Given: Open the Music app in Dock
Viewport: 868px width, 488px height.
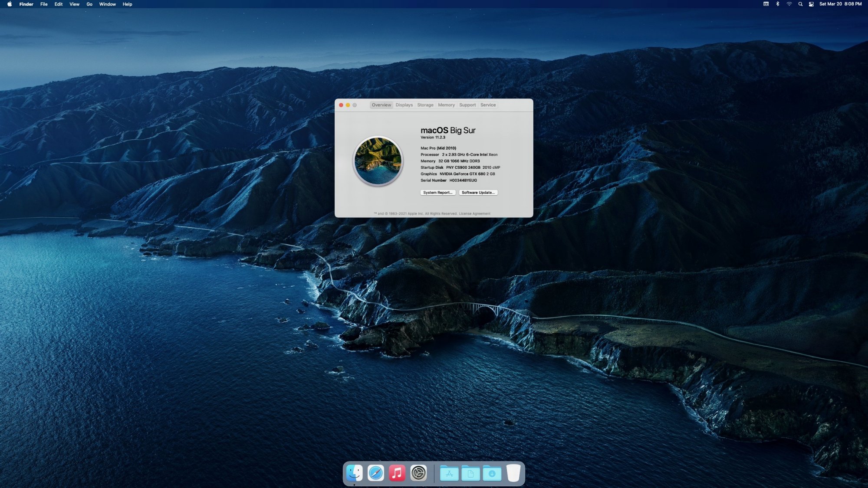Looking at the screenshot, I should tap(397, 473).
